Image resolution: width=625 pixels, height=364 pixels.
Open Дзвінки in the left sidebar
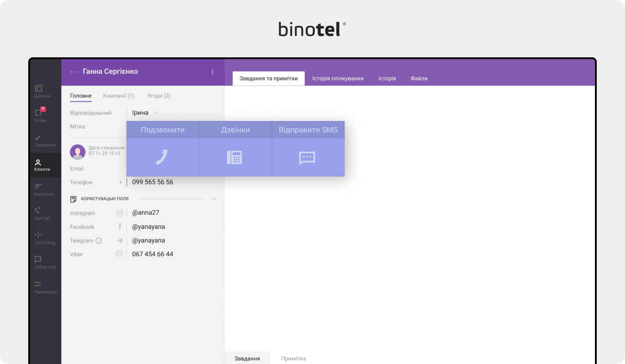pyautogui.click(x=42, y=91)
